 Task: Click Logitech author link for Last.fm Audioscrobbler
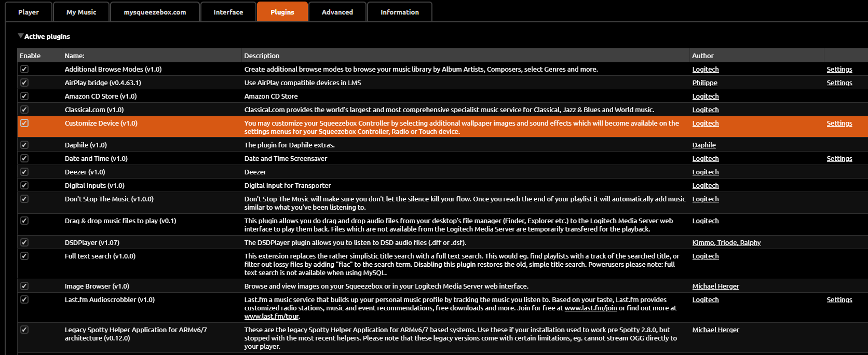click(x=706, y=299)
